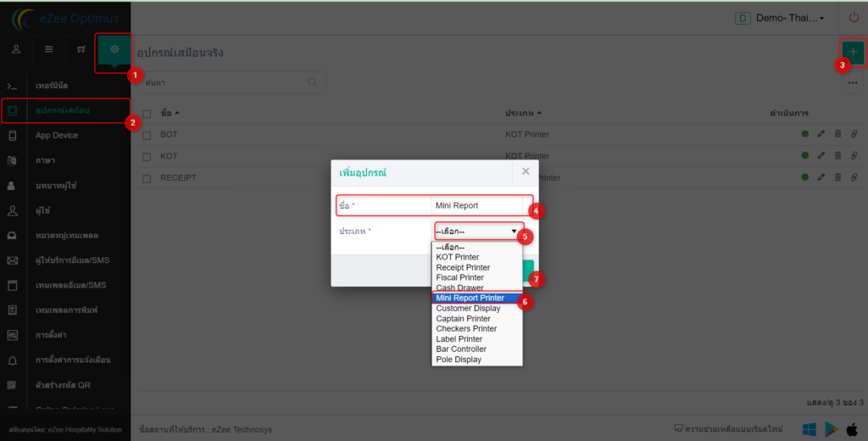Open App Device in sidebar

click(57, 135)
